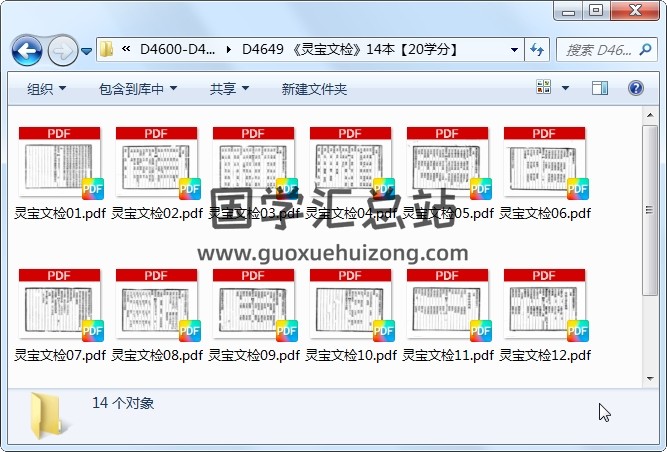This screenshot has width=667, height=452.
Task: Expand the arrow after the D4600-D4... breadcrumb
Action: point(229,50)
